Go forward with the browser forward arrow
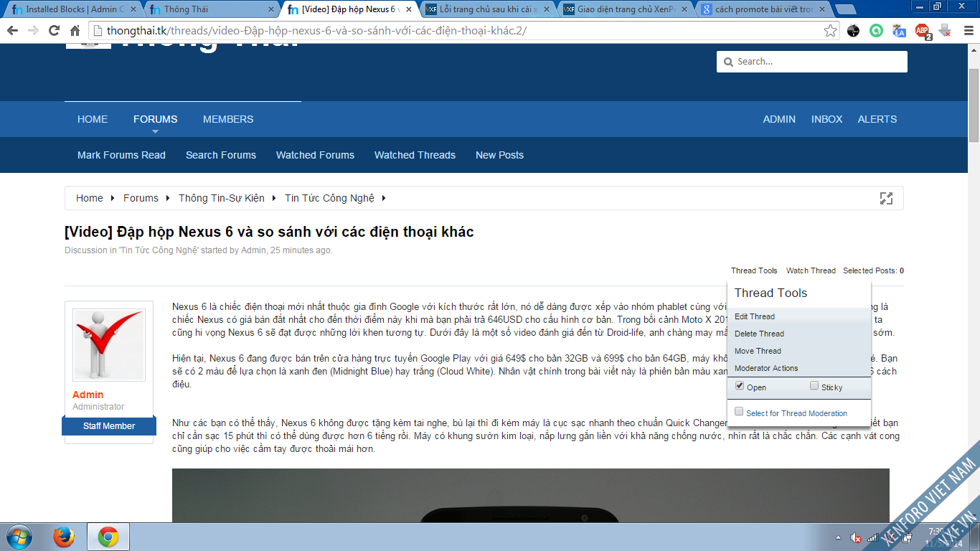The width and height of the screenshot is (980, 551). 33,31
